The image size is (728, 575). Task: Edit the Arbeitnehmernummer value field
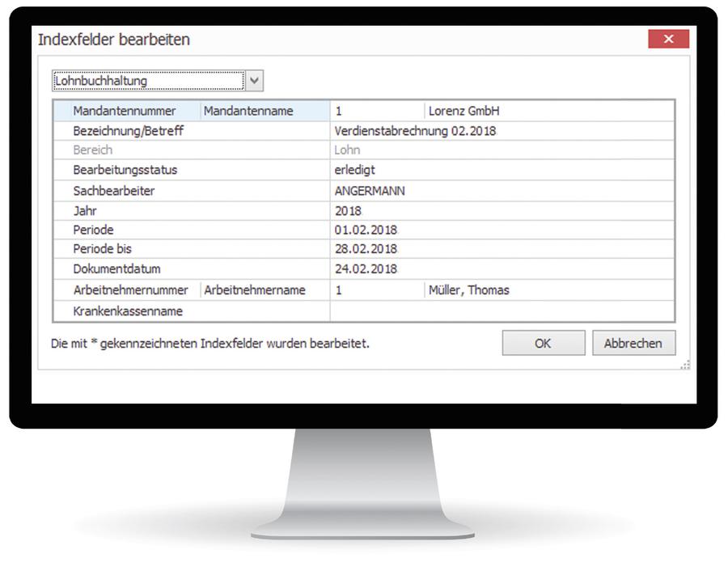[x=376, y=290]
